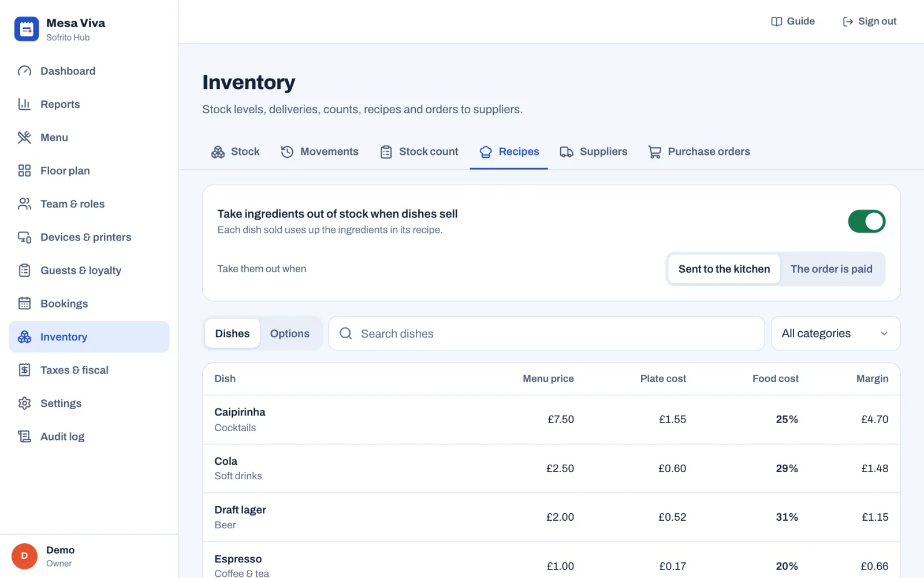The height and width of the screenshot is (578, 924).
Task: Click the Suppliers truck icon
Action: pos(567,152)
